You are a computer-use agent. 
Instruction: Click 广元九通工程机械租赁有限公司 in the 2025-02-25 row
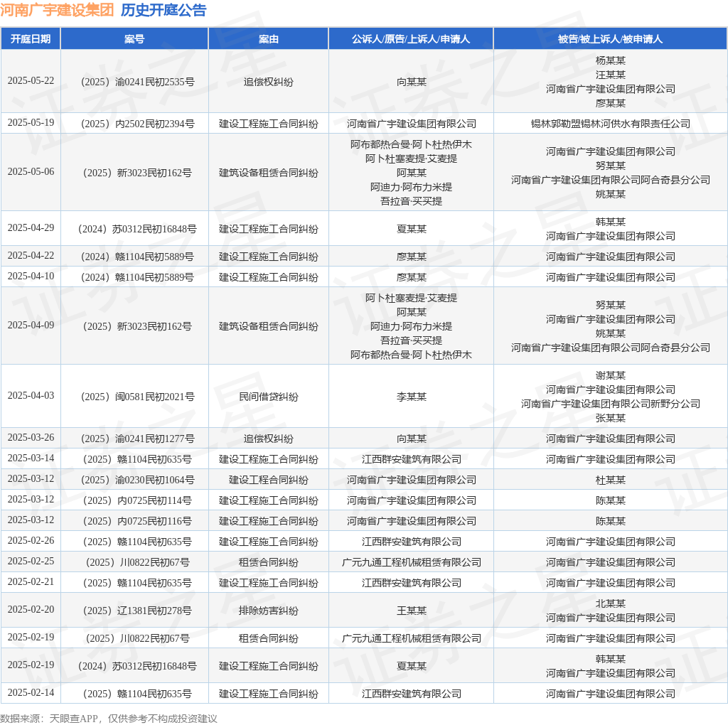(411, 562)
